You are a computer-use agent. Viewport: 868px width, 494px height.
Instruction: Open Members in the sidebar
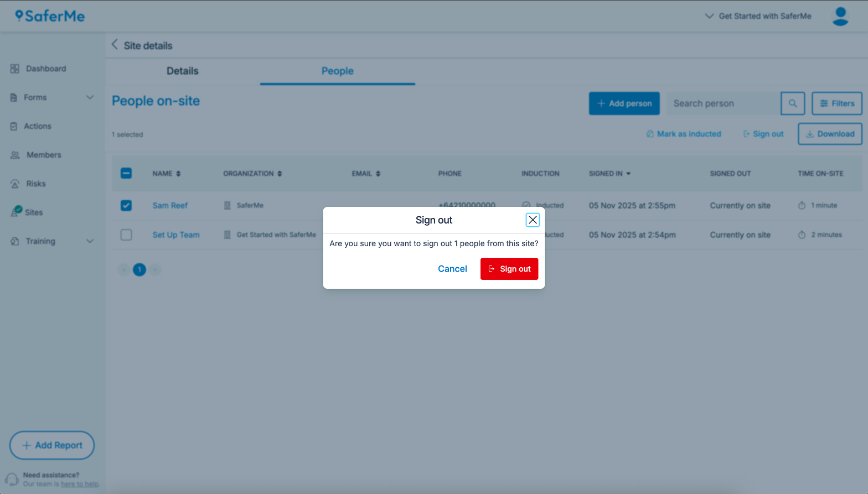(43, 155)
